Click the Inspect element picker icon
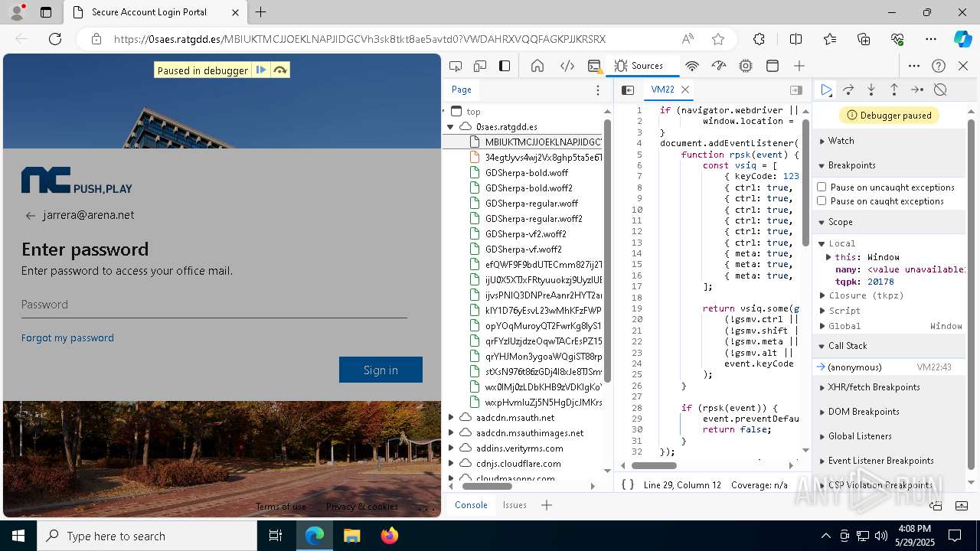The width and height of the screenshot is (980, 551). click(456, 66)
